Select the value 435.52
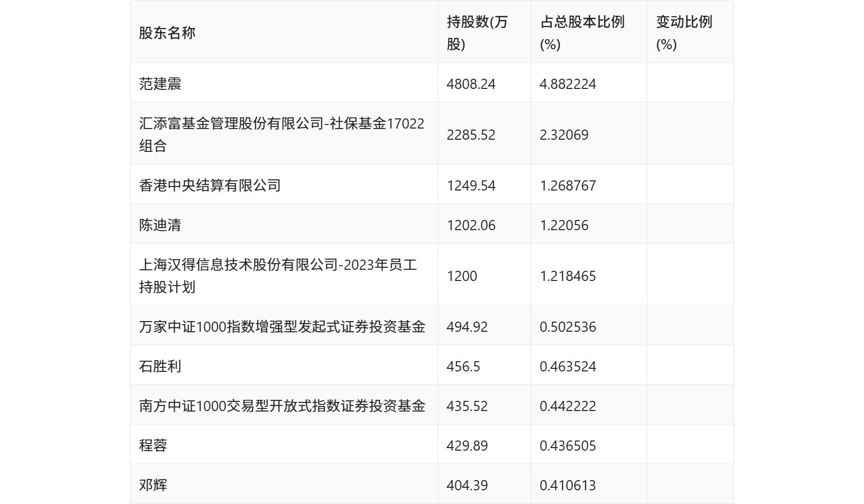 (467, 406)
